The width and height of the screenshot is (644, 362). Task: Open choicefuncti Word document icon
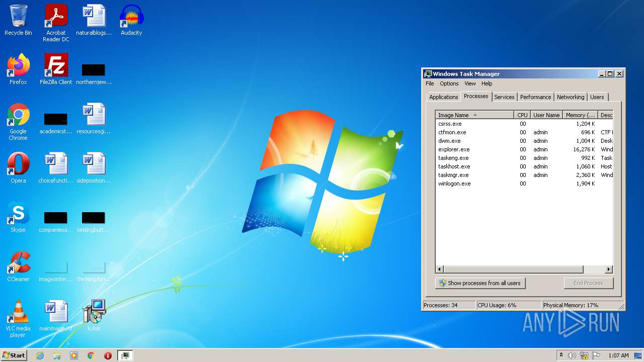tap(56, 168)
